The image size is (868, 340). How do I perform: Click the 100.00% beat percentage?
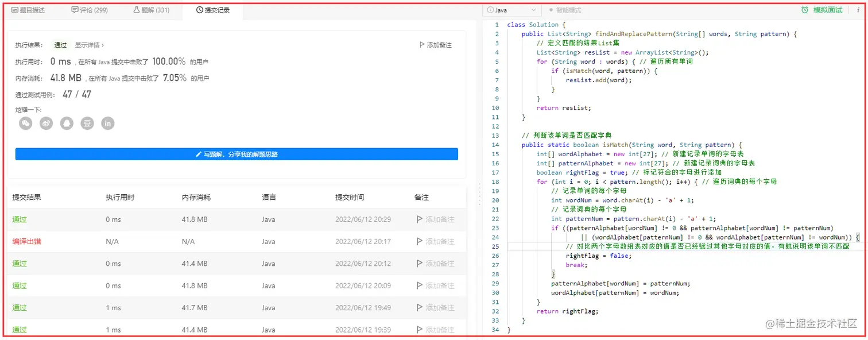coord(169,61)
